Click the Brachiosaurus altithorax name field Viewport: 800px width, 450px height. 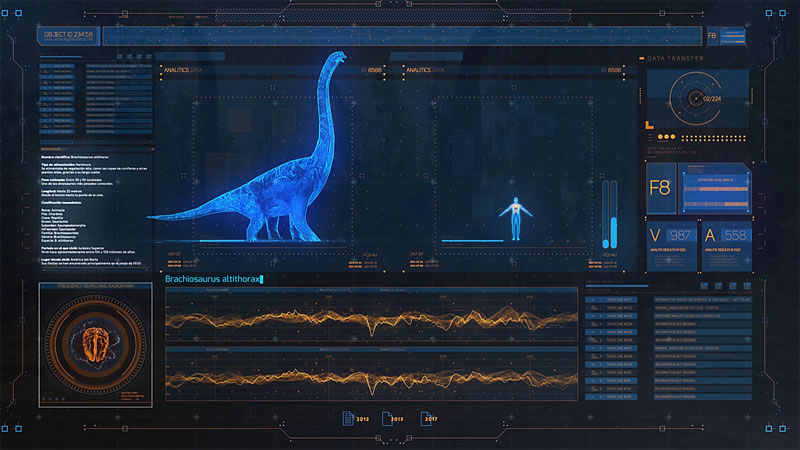click(212, 280)
